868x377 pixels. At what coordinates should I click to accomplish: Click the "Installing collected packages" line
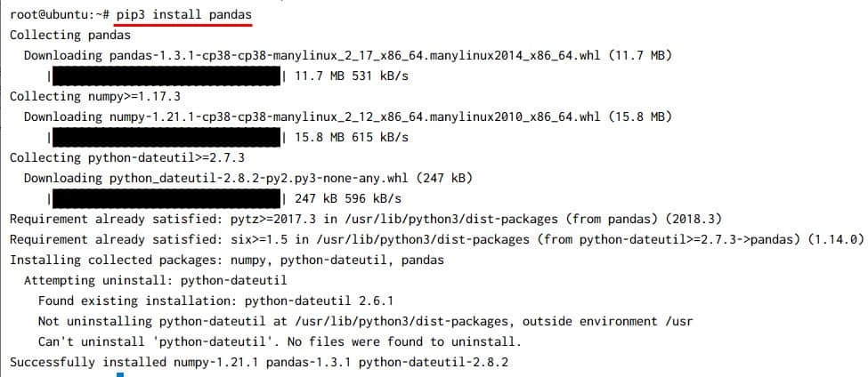click(226, 260)
